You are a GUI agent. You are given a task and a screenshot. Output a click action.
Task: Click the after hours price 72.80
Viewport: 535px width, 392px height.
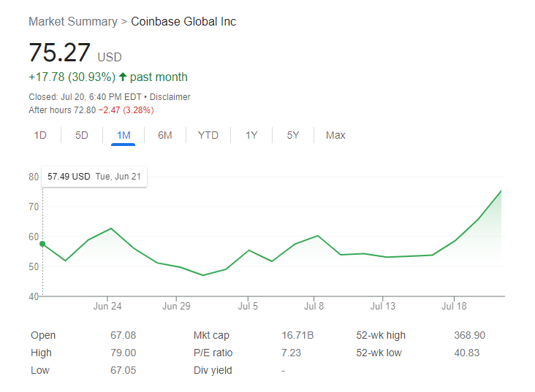tap(81, 110)
